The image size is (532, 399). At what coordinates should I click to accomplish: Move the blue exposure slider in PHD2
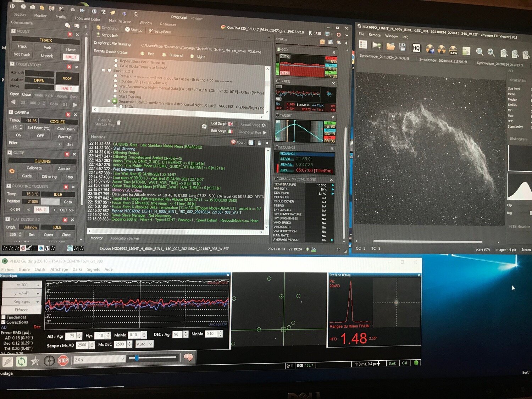pos(136,359)
